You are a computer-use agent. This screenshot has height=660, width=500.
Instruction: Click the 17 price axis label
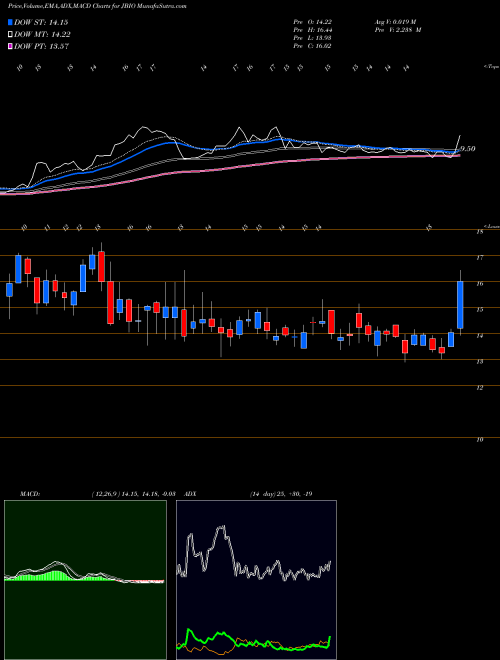tap(479, 258)
